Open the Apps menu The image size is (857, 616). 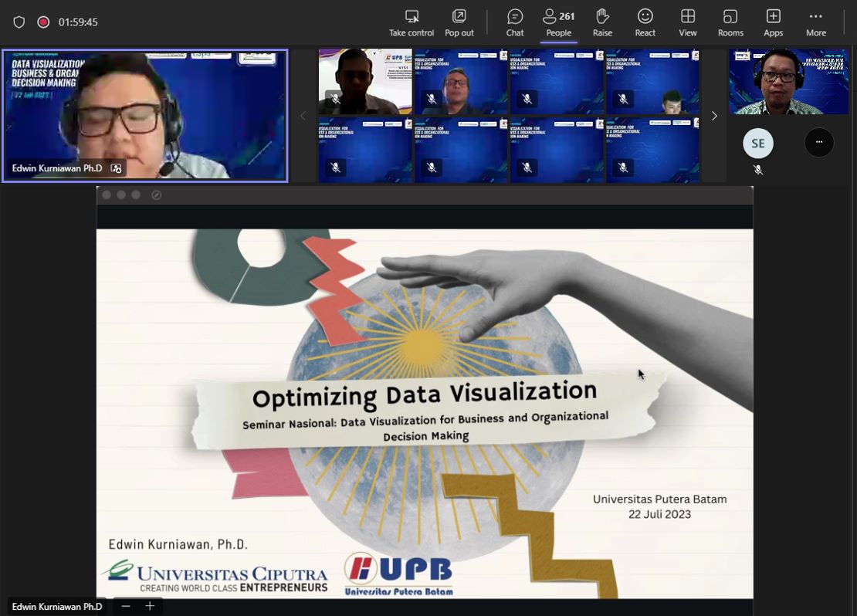[x=773, y=22]
